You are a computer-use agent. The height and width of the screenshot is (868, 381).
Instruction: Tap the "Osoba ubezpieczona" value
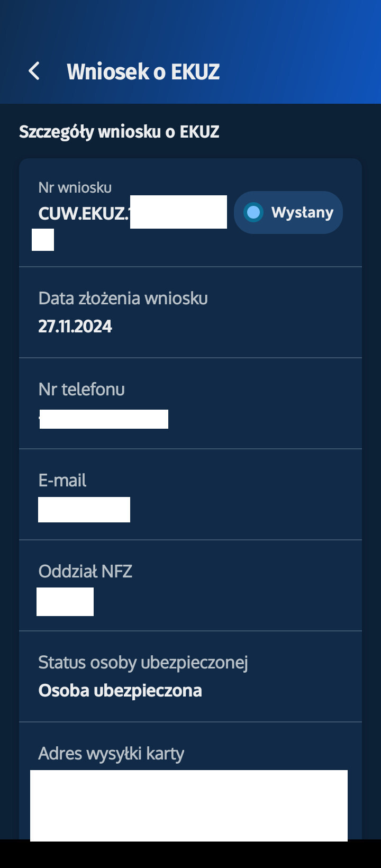pyautogui.click(x=120, y=691)
